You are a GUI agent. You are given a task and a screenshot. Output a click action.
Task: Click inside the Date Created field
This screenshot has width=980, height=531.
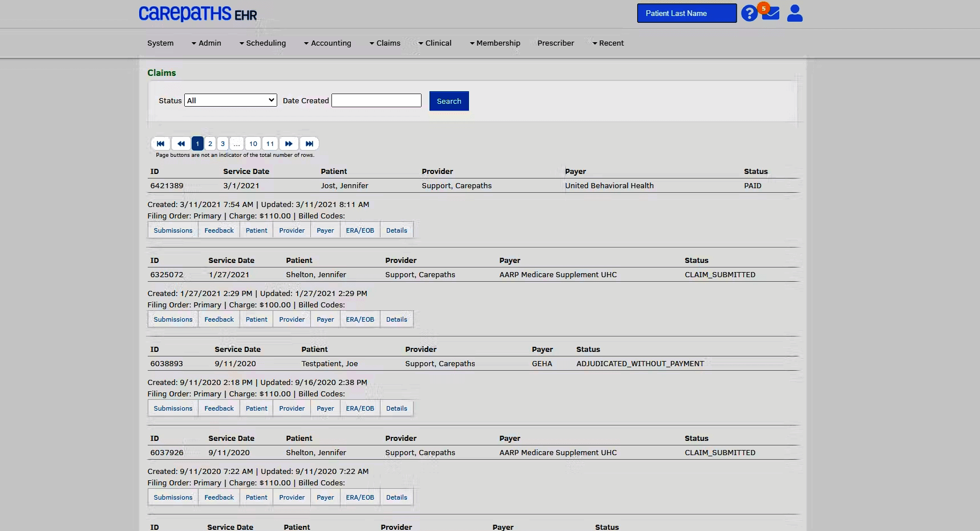[375, 100]
